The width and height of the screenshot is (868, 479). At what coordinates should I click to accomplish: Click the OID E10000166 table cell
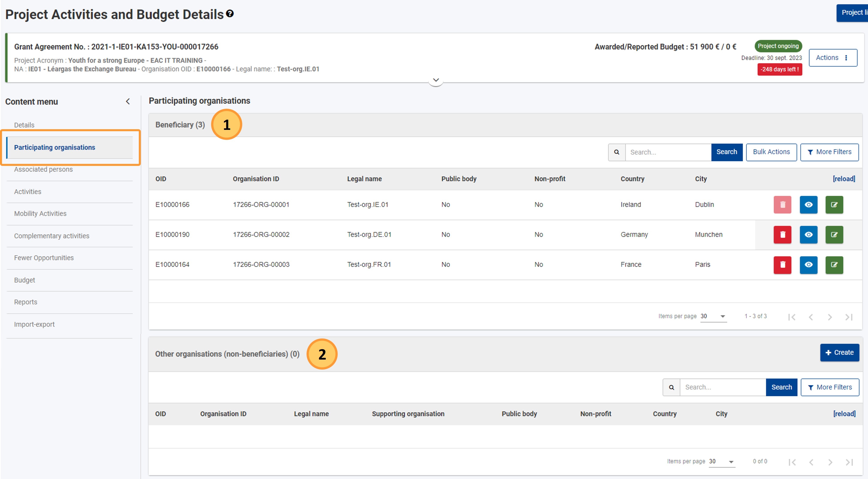click(x=172, y=204)
